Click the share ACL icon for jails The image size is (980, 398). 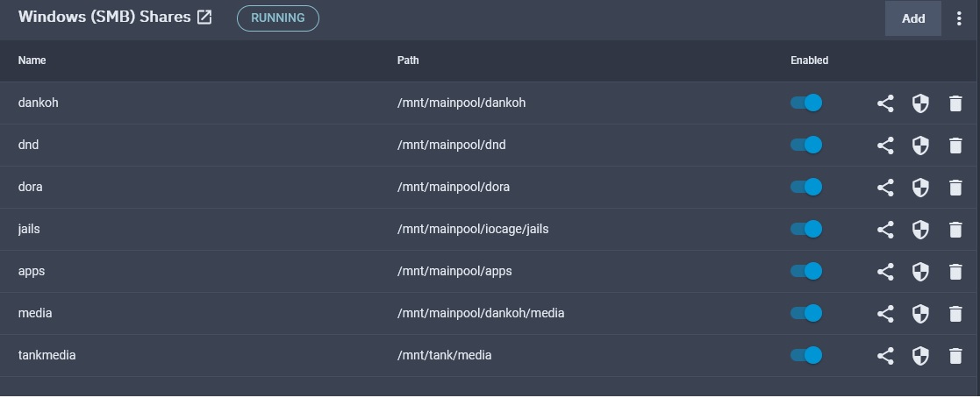tap(885, 230)
